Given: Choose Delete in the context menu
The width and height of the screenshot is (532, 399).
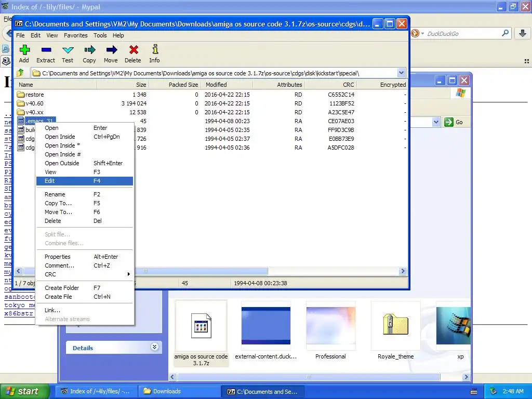Looking at the screenshot, I should tap(85, 221).
